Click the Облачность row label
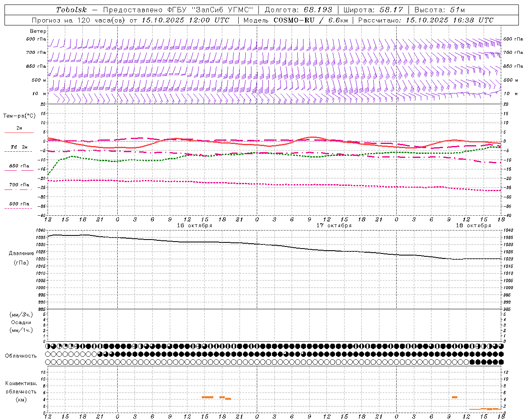Image resolution: width=525 pixels, height=420 pixels. click(x=21, y=356)
